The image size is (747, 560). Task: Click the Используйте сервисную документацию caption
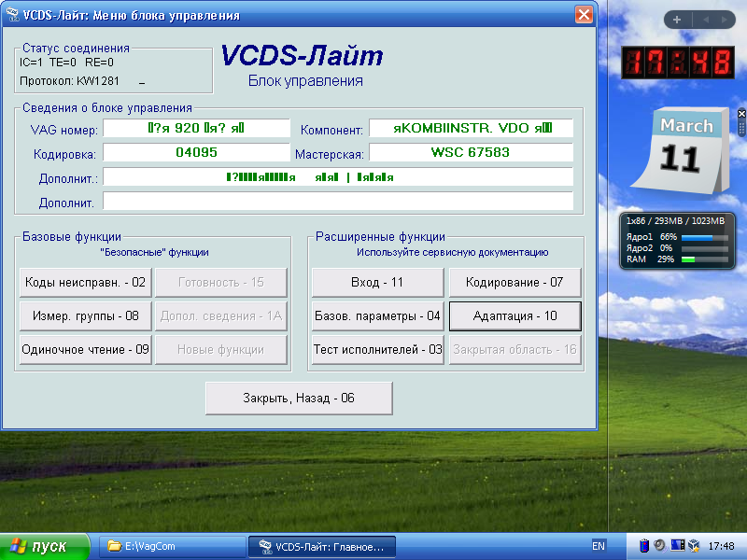tap(453, 252)
